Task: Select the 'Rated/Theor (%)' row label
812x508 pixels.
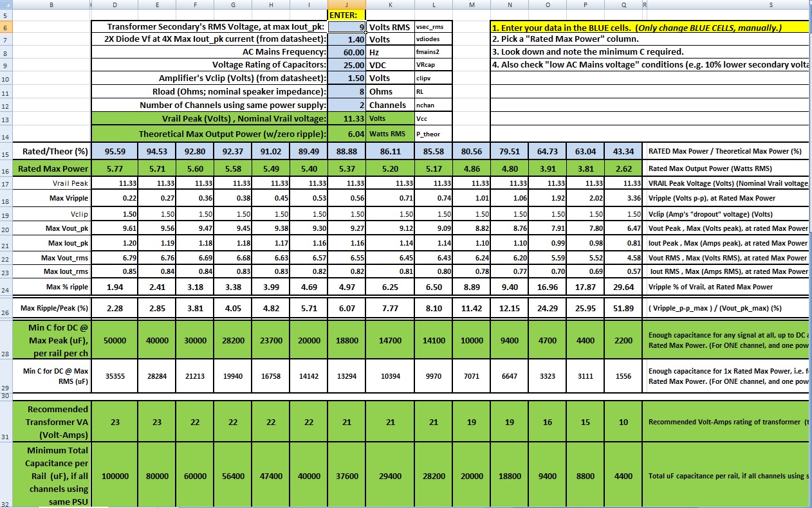Action: [x=51, y=152]
